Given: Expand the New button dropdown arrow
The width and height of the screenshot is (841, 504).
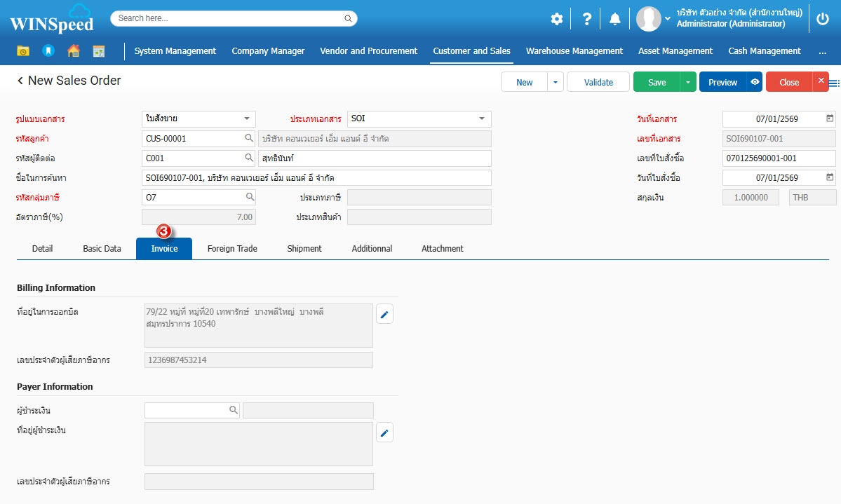Looking at the screenshot, I should (555, 82).
